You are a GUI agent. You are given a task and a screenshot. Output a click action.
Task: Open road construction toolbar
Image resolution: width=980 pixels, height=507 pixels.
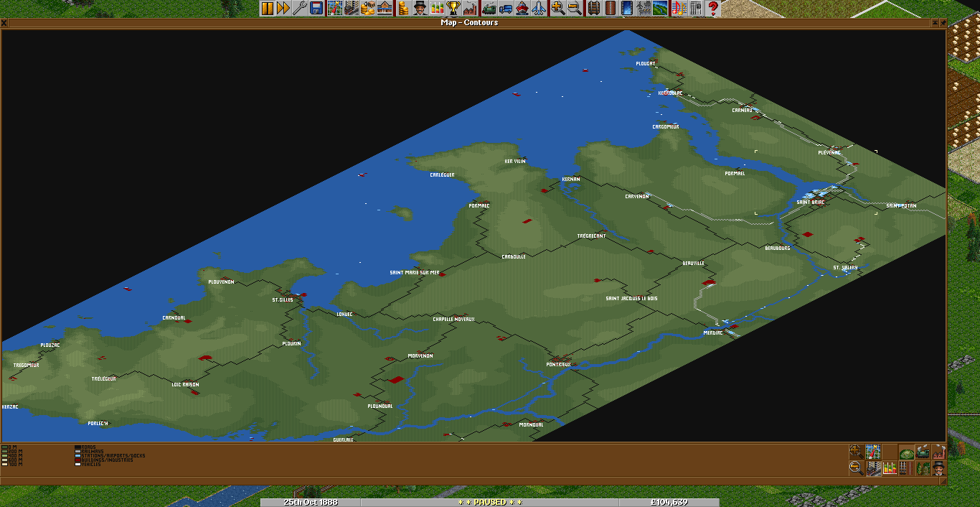[x=611, y=8]
